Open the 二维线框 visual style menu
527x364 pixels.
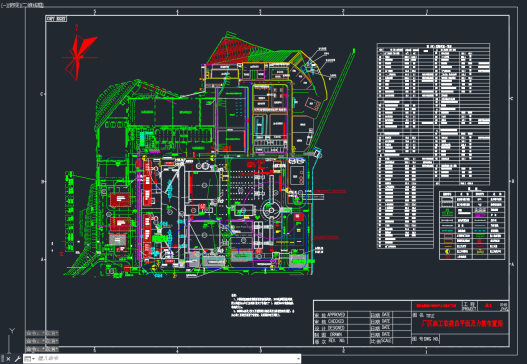tap(32, 5)
